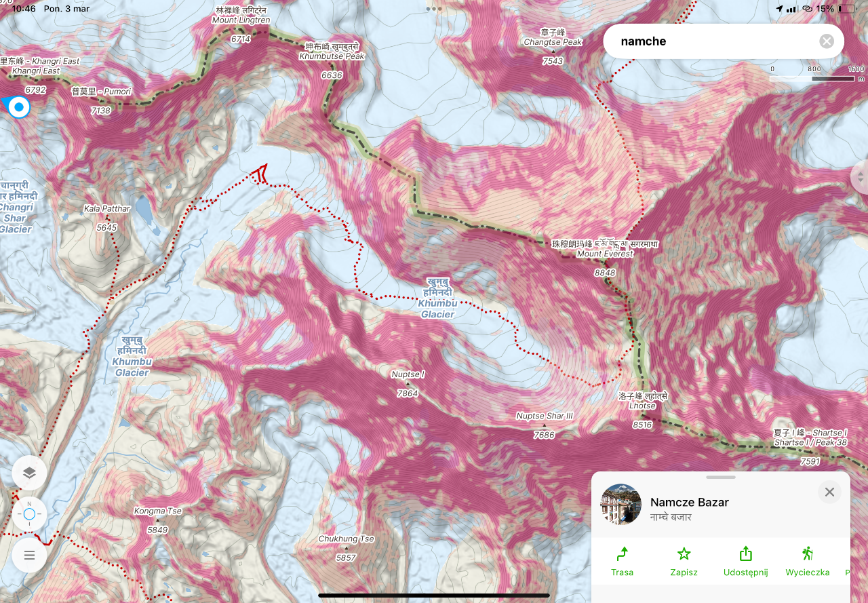Screen dimensions: 868x603
Task: Open Namcze Bazar photo thumbnail
Action: pyautogui.click(x=621, y=504)
